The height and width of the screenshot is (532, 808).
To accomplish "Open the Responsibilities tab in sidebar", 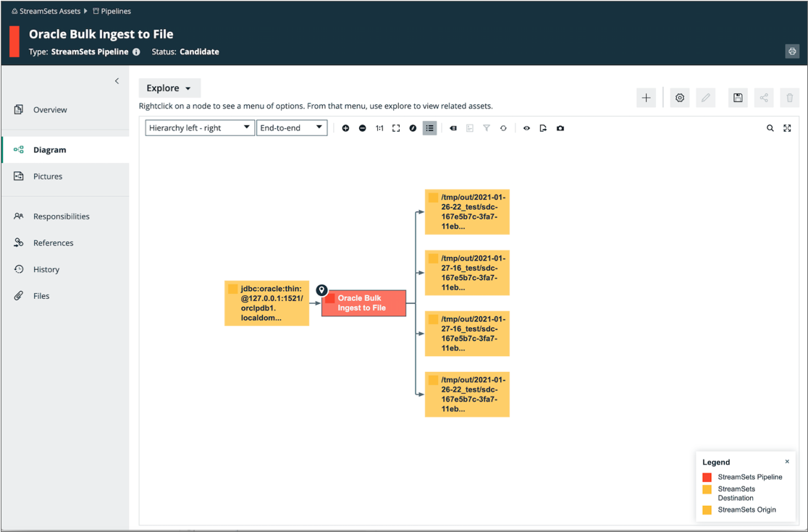I will click(x=61, y=216).
